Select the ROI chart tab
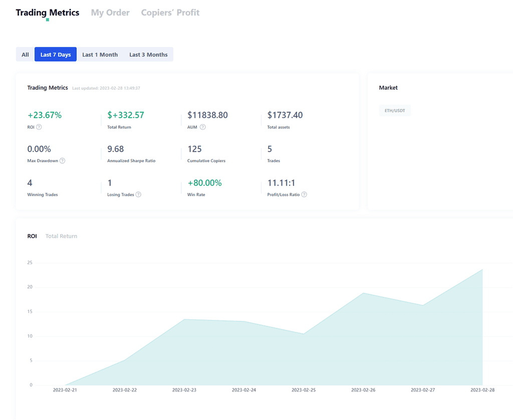 32,236
